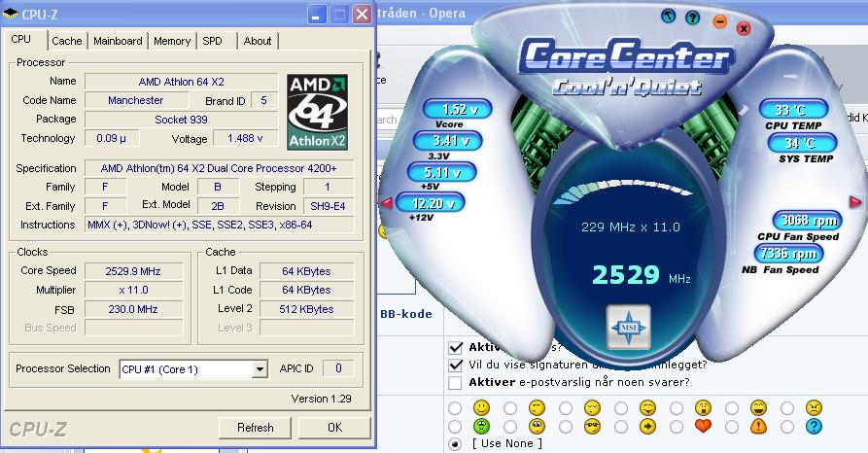Open the Mainboard tab

coord(118,41)
